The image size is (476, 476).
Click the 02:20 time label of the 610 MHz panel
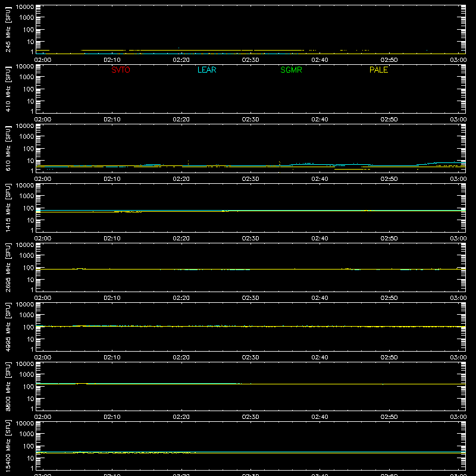pyautogui.click(x=181, y=179)
